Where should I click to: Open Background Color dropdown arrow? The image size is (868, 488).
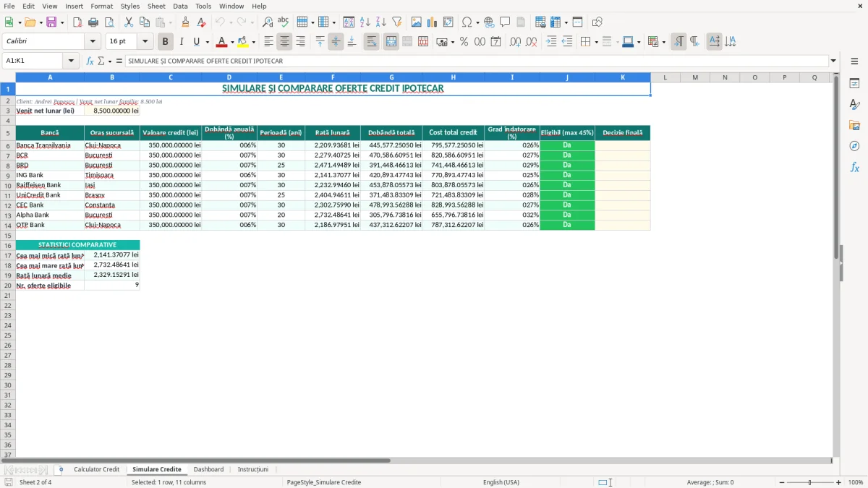pos(253,42)
